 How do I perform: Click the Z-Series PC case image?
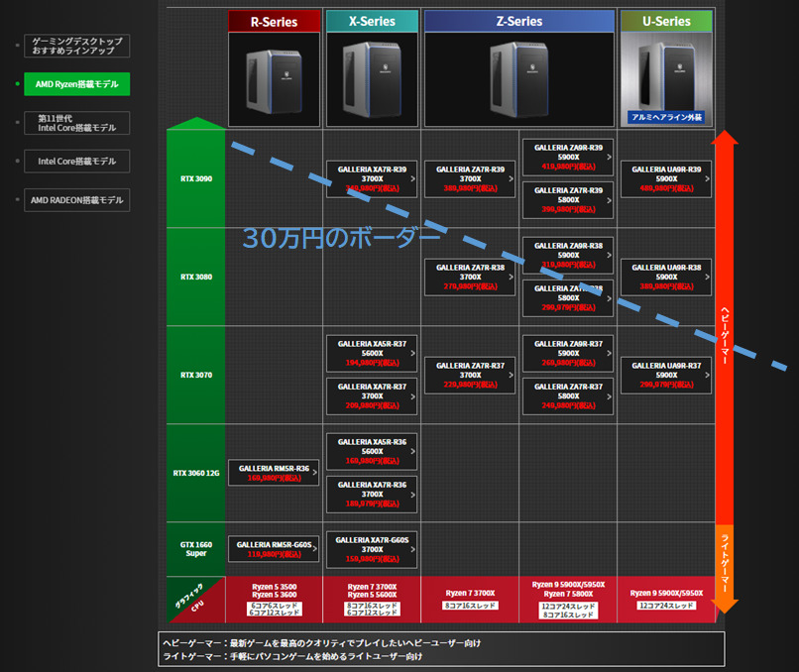tap(519, 79)
